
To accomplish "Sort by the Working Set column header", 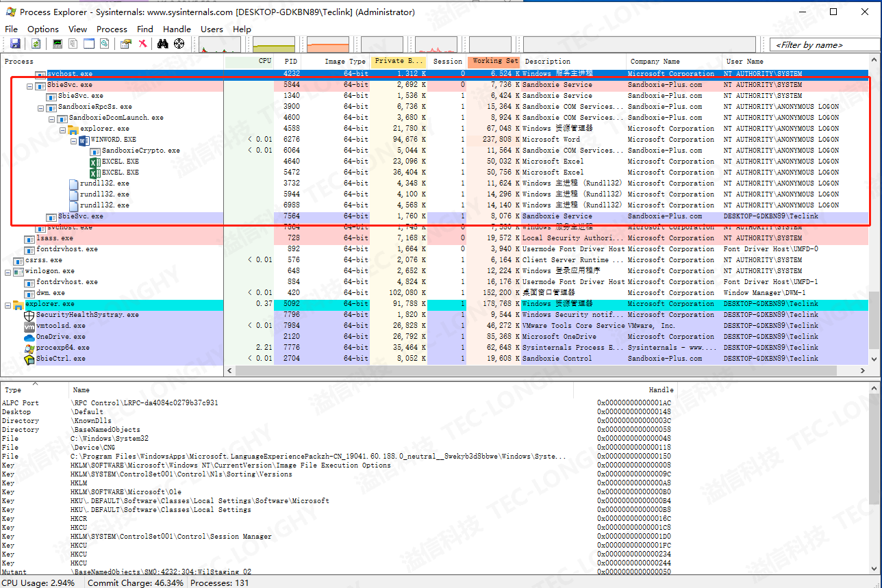I will tap(494, 61).
